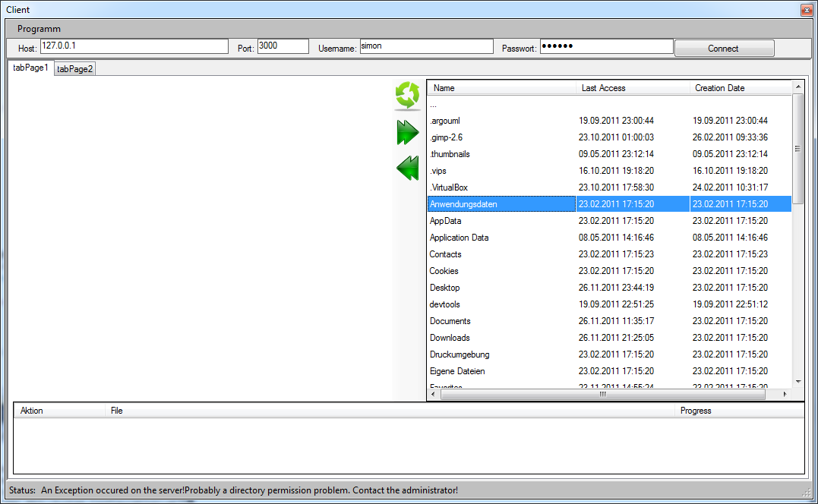This screenshot has width=818, height=504.
Task: Close the Client window
Action: pyautogui.click(x=807, y=10)
